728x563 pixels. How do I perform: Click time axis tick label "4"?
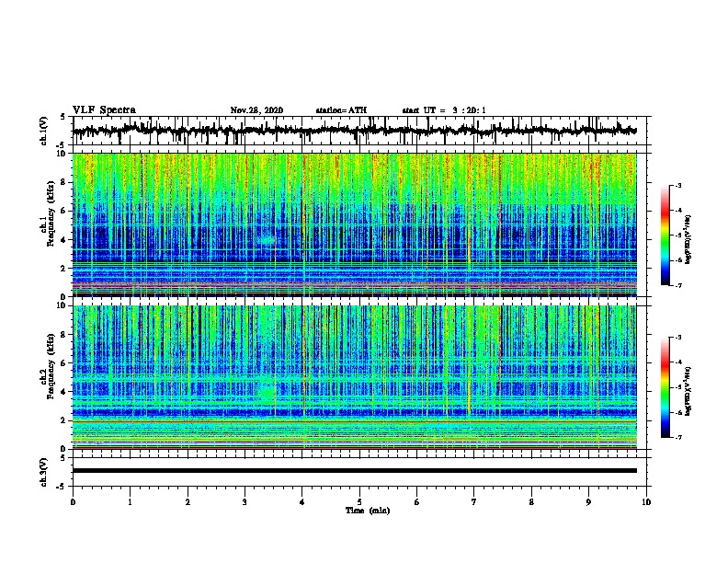pos(302,501)
